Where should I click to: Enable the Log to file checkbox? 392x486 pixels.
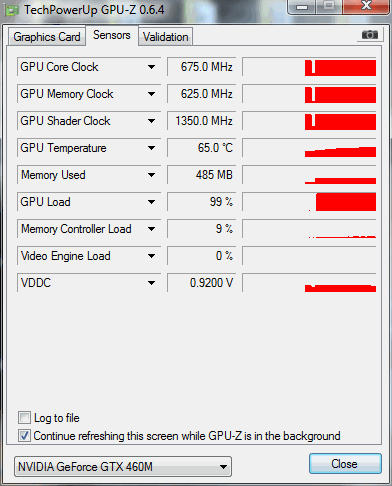[24, 418]
